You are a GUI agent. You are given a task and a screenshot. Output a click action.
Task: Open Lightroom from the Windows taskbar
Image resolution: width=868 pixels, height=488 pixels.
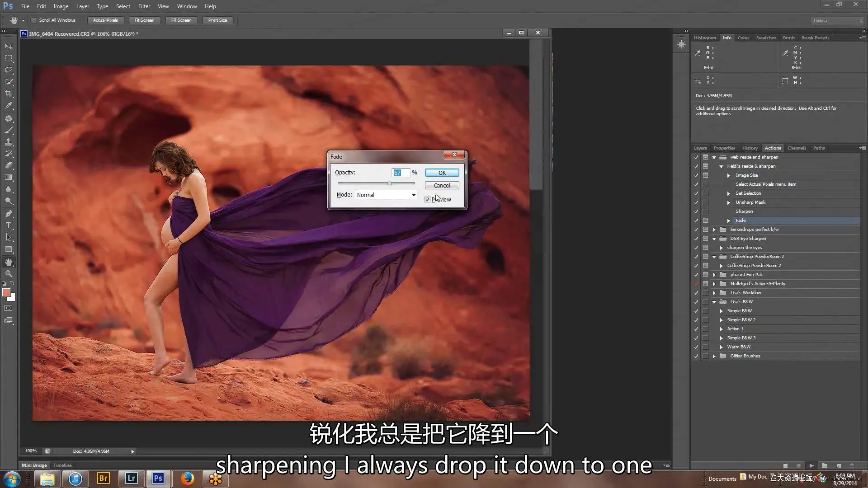pos(131,479)
